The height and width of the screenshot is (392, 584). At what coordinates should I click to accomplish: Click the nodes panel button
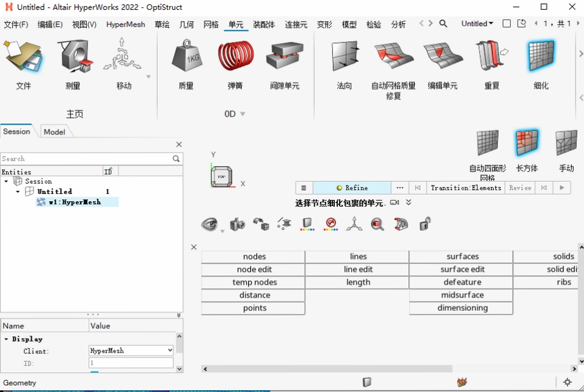pyautogui.click(x=253, y=256)
